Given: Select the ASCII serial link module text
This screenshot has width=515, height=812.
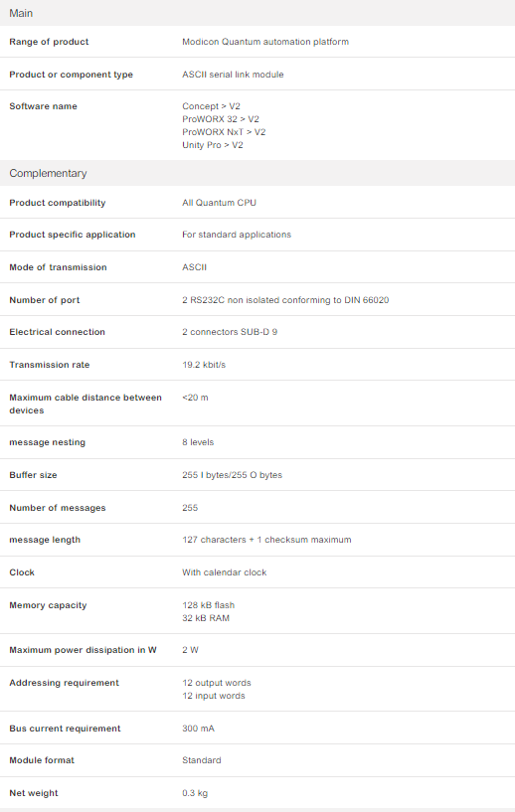Looking at the screenshot, I should click(233, 75).
